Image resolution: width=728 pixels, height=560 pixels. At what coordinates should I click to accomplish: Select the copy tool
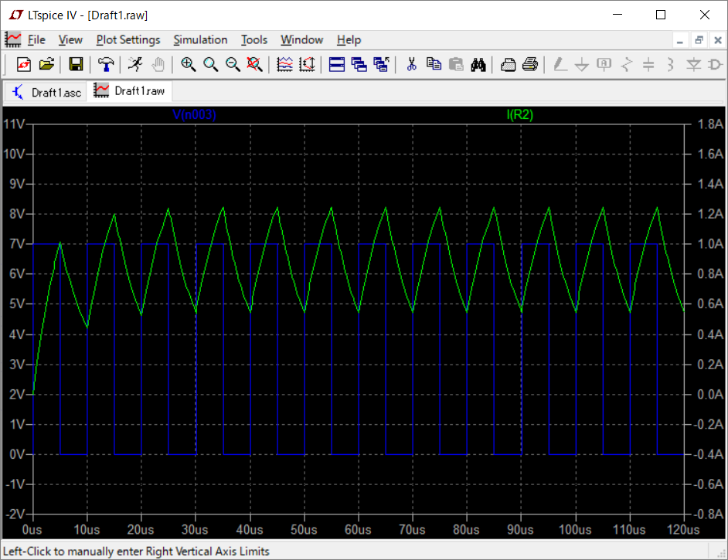[x=434, y=64]
